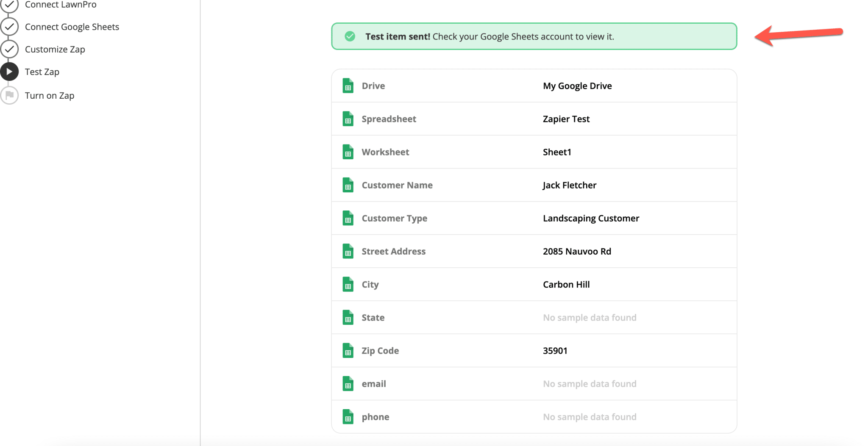The image size is (868, 446).
Task: Select the Connect Google Sheets step
Action: coord(72,26)
